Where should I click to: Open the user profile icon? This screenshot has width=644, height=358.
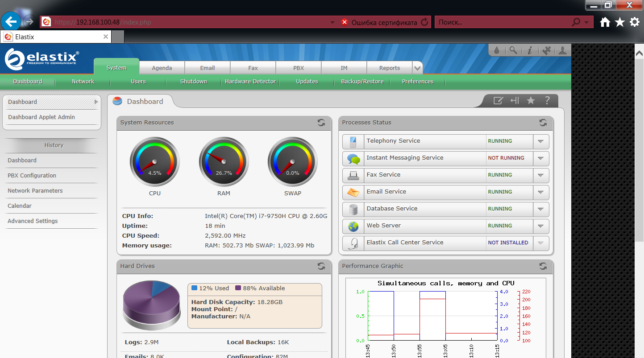pos(562,50)
